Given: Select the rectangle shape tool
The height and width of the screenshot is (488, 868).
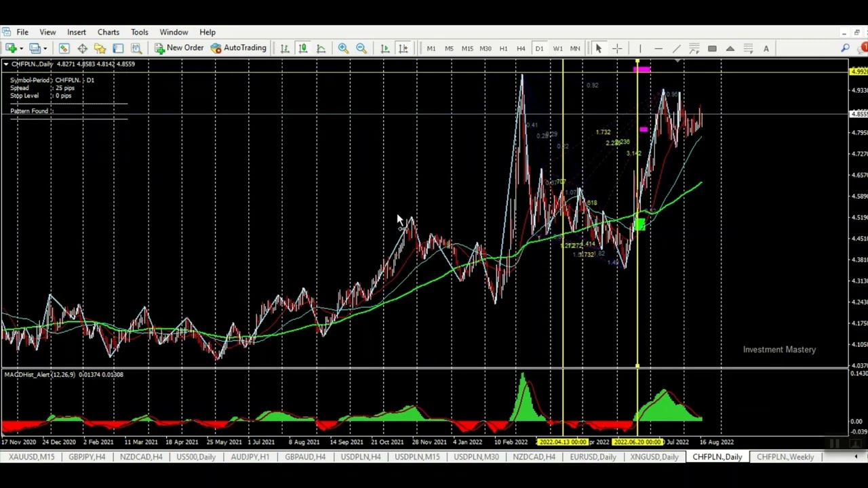Looking at the screenshot, I should [712, 48].
